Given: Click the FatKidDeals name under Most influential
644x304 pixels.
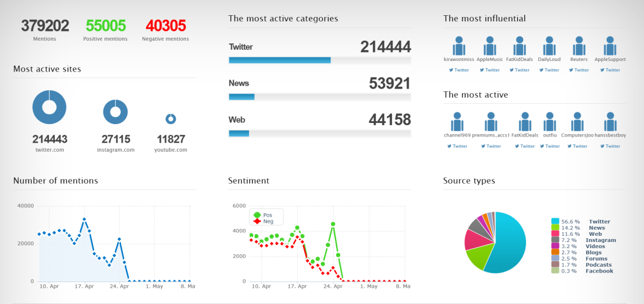Looking at the screenshot, I should click(x=519, y=59).
